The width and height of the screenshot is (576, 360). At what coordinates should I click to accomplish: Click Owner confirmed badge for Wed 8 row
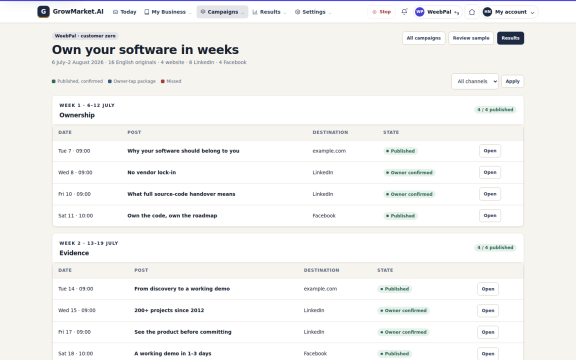(409, 173)
